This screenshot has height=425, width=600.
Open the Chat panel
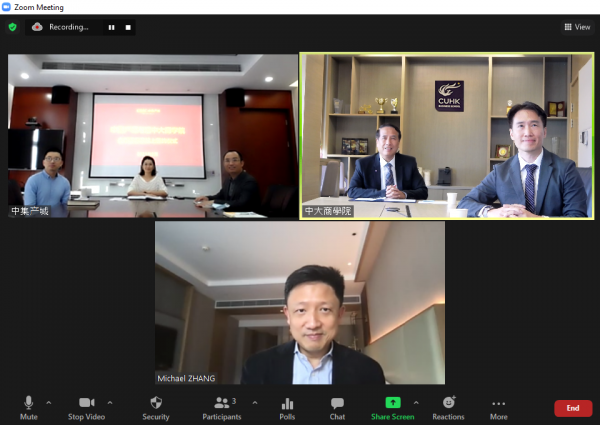point(337,405)
